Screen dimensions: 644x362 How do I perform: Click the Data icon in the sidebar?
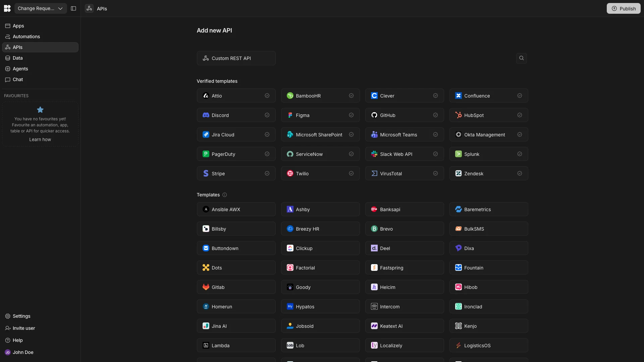point(7,58)
